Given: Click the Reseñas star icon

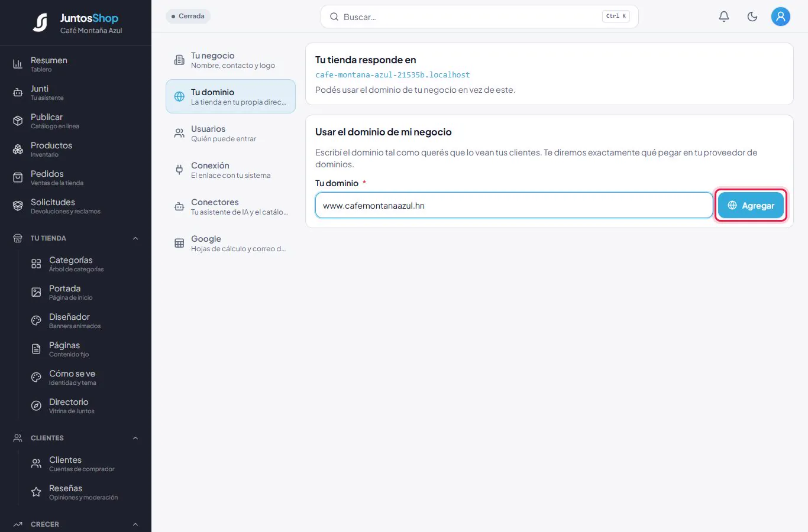Looking at the screenshot, I should 36,492.
